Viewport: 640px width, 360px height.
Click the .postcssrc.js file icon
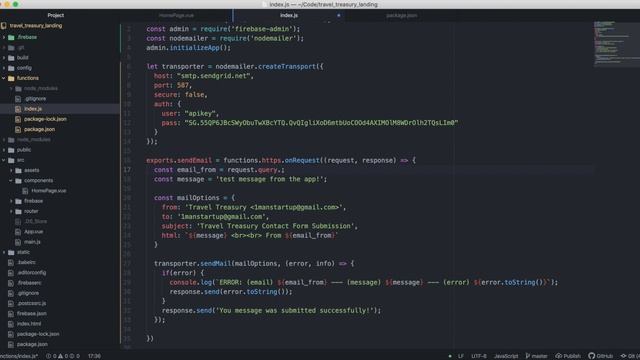[11, 303]
